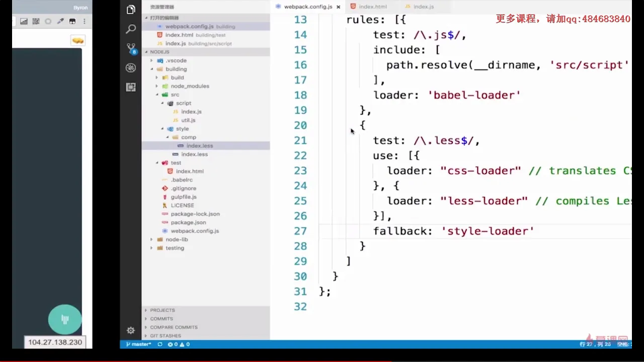Expand the GIT STASHES panel
The height and width of the screenshot is (362, 644).
(x=206, y=335)
